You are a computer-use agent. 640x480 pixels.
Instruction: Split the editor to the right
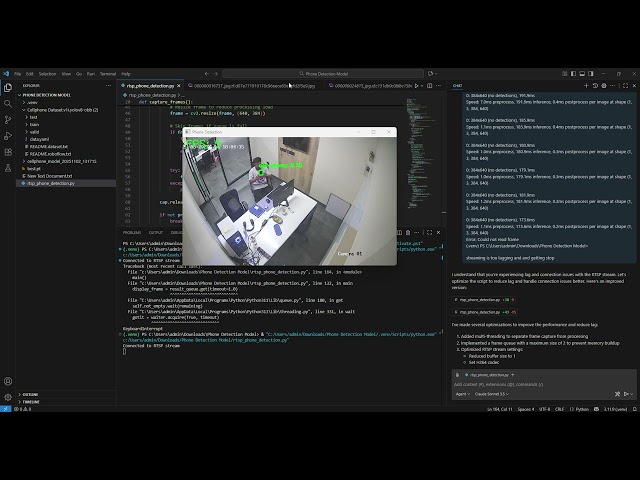(429, 86)
